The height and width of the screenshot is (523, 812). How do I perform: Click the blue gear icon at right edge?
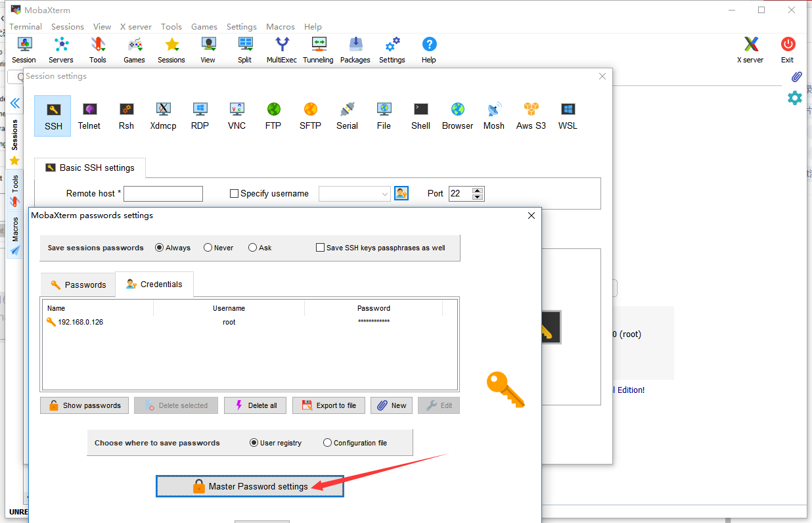coord(795,99)
